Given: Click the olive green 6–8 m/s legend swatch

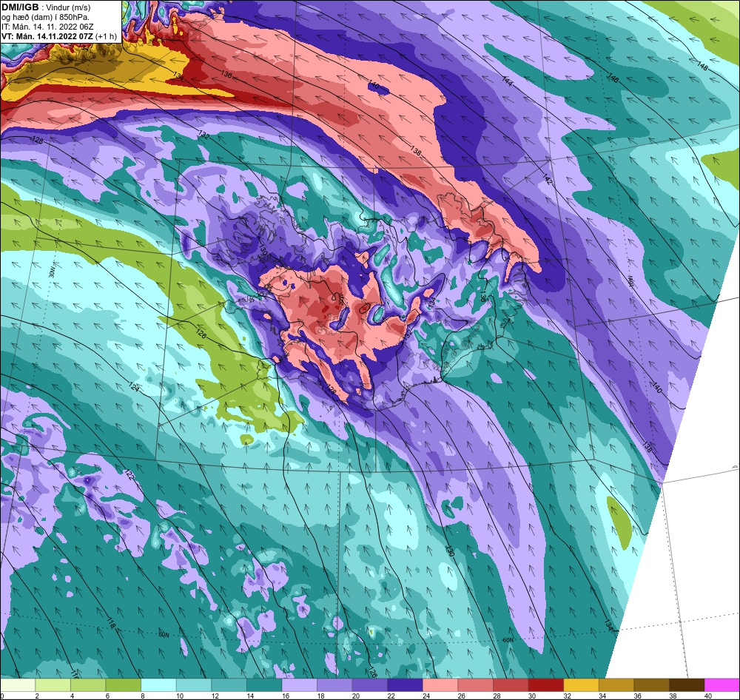Looking at the screenshot, I should (x=123, y=685).
